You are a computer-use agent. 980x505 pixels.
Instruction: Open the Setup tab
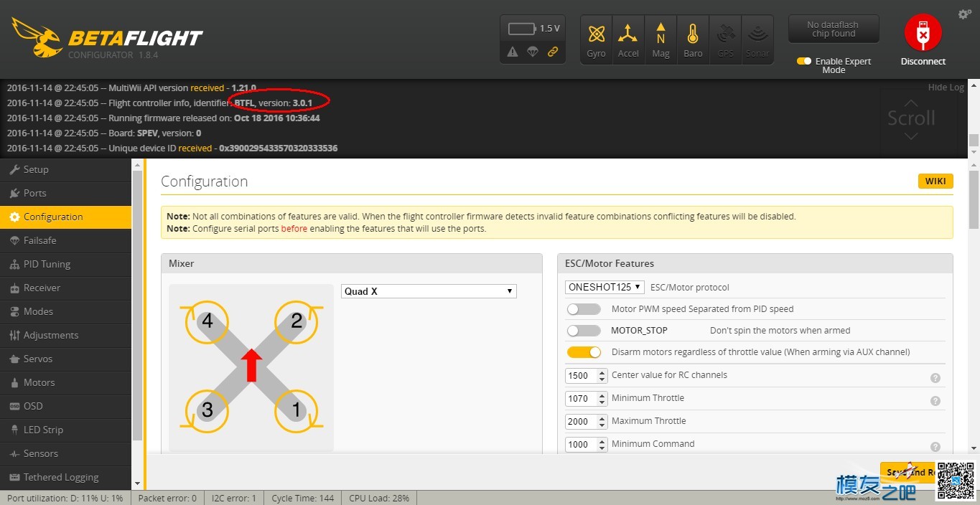coord(65,170)
